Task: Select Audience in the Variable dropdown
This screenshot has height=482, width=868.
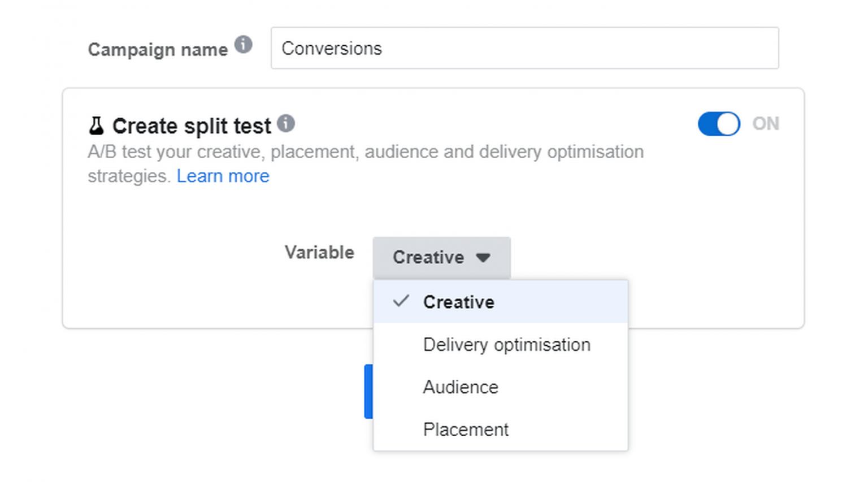Action: (460, 387)
